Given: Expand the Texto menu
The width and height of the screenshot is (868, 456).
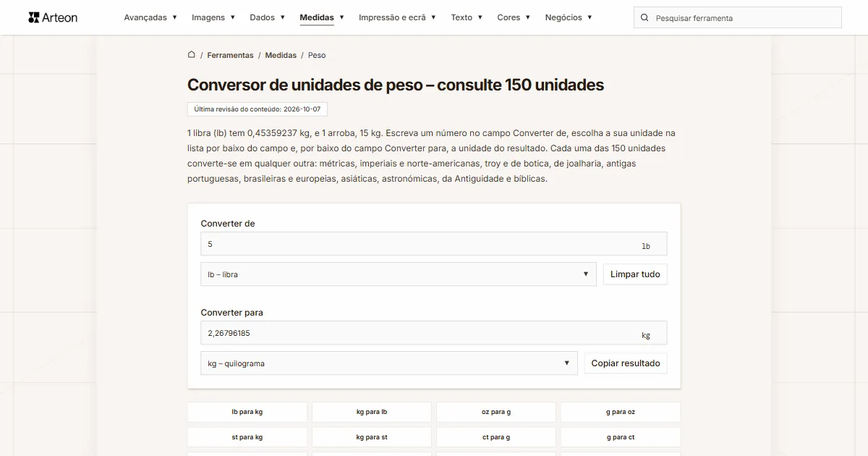Looking at the screenshot, I should coord(467,17).
